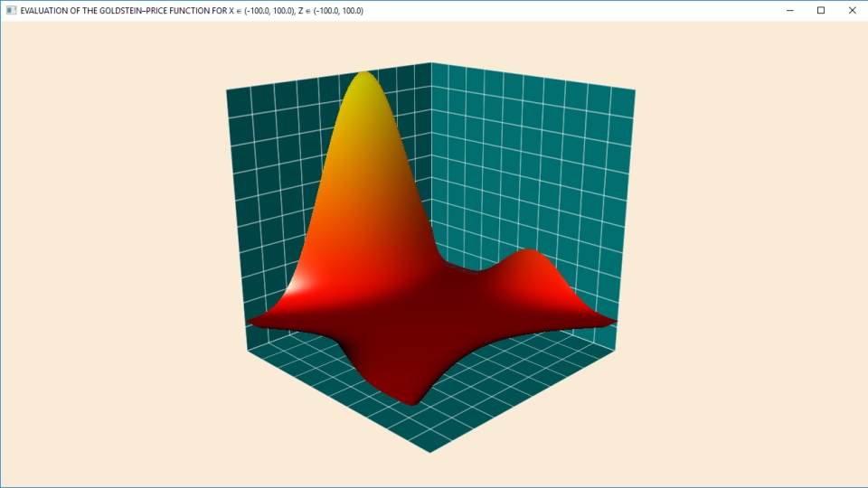Click the yellow peak of the surface
The height and width of the screenshot is (488, 868).
click(363, 83)
